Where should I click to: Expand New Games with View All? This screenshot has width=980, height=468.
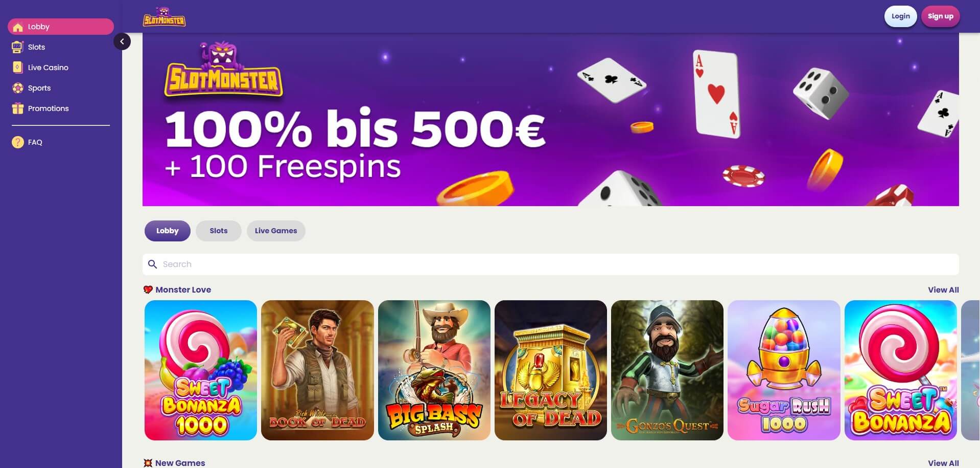(943, 463)
